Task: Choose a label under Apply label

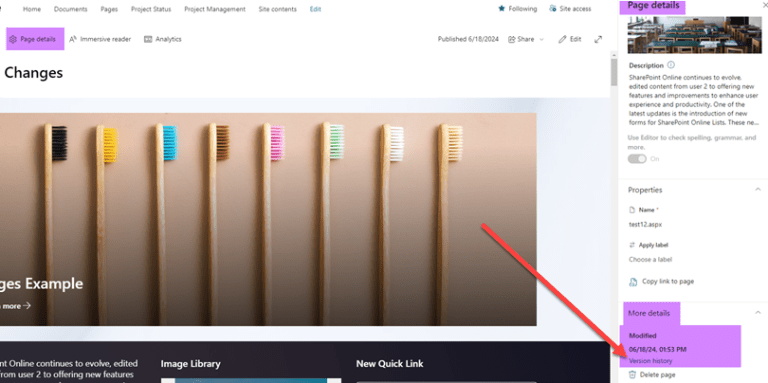Action: tap(650, 259)
